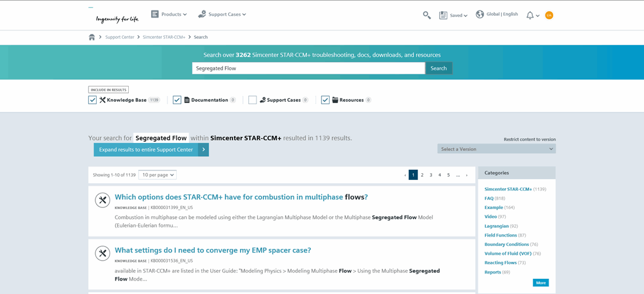Filter by Reacting Flows category
The width and height of the screenshot is (644, 294).
coord(499,262)
